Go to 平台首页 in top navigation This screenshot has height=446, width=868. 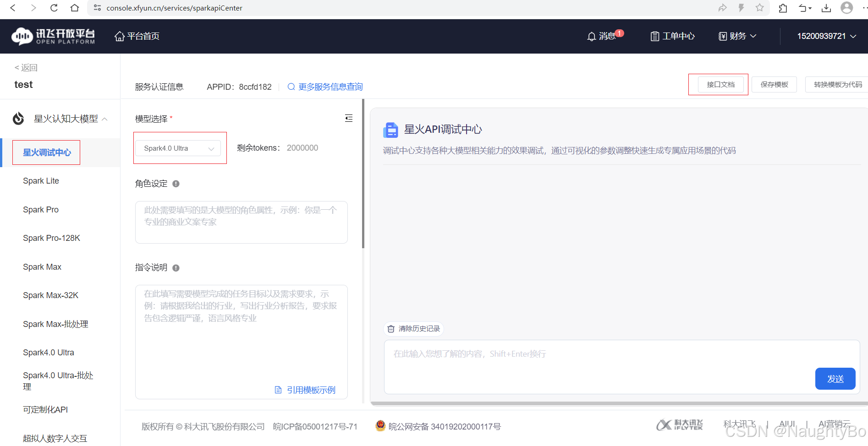pos(137,36)
